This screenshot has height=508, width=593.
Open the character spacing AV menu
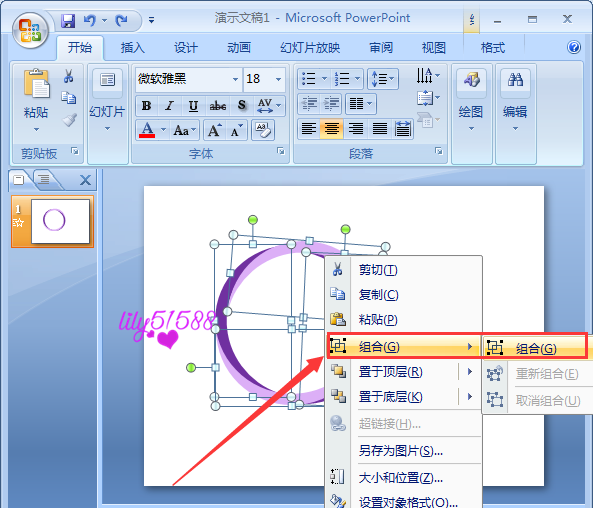(269, 106)
